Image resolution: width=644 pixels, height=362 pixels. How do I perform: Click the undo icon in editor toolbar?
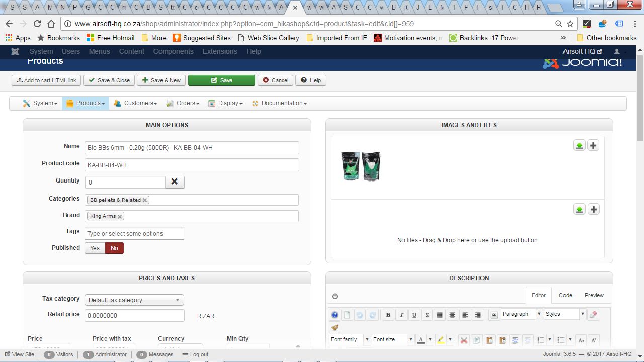(x=360, y=315)
